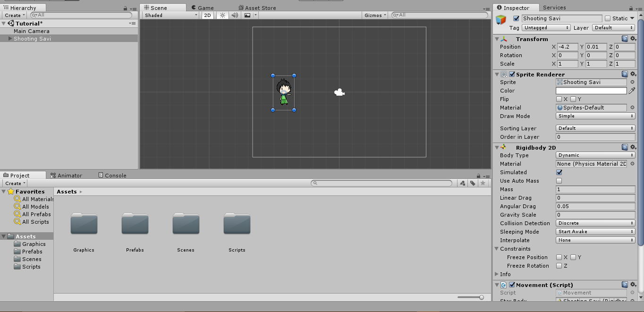Screen dimensions: 644x312
Task: Click the Mass value field
Action: (595, 189)
